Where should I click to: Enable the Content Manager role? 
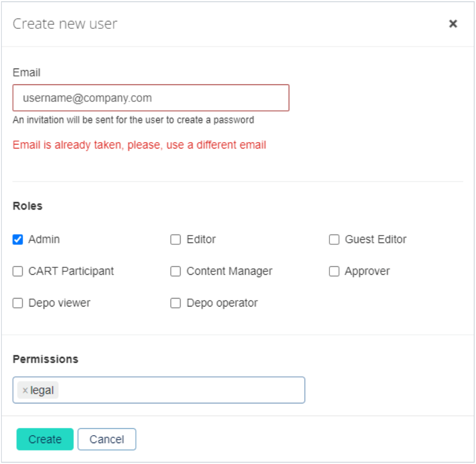pos(175,271)
